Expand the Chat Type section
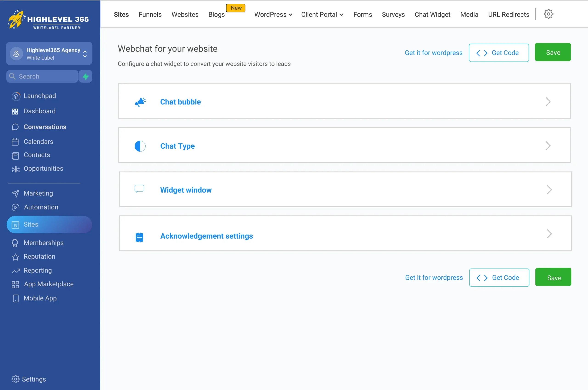The height and width of the screenshot is (390, 588). click(x=344, y=146)
